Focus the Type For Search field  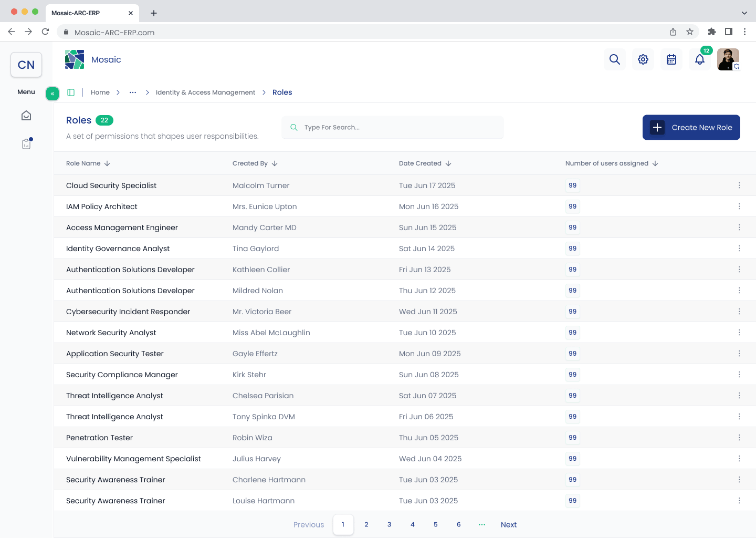[393, 127]
